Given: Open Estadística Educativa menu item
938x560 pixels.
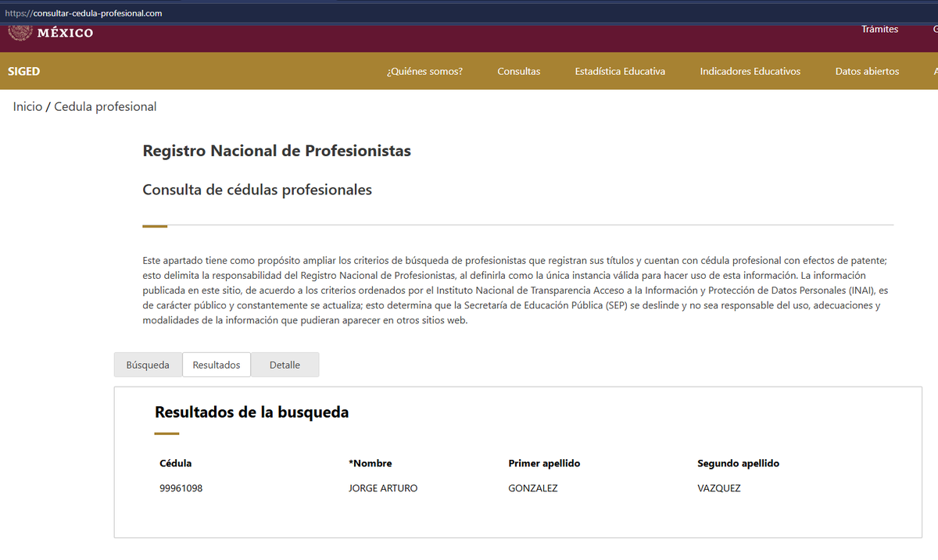Looking at the screenshot, I should [x=620, y=71].
